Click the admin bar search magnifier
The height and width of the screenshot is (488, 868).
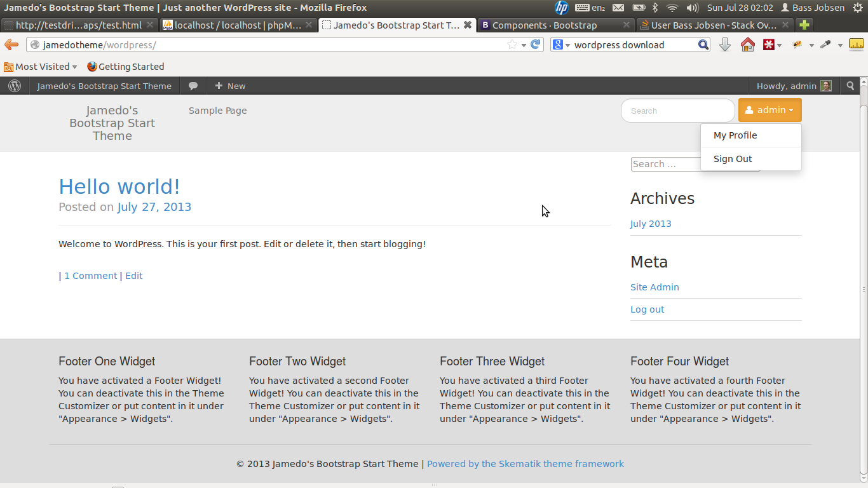pyautogui.click(x=851, y=86)
